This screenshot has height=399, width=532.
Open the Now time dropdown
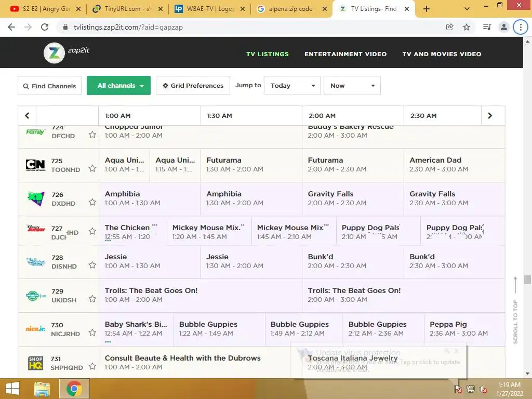click(x=352, y=86)
